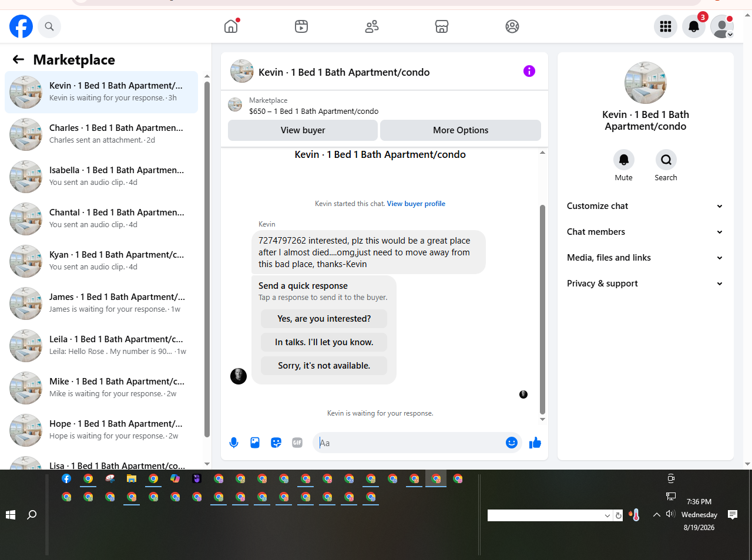The width and height of the screenshot is (752, 560).
Task: Open the GIF picker icon
Action: click(x=297, y=443)
